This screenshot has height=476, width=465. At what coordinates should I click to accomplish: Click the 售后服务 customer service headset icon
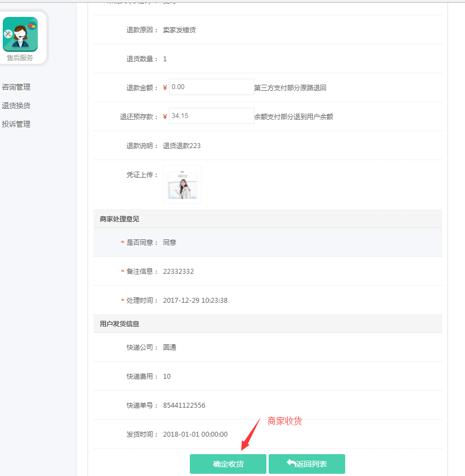(x=20, y=34)
